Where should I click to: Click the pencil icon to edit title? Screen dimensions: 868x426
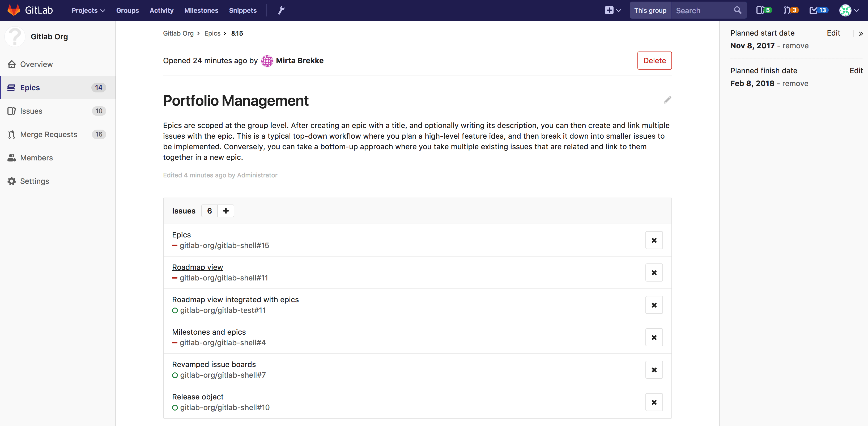click(x=667, y=100)
